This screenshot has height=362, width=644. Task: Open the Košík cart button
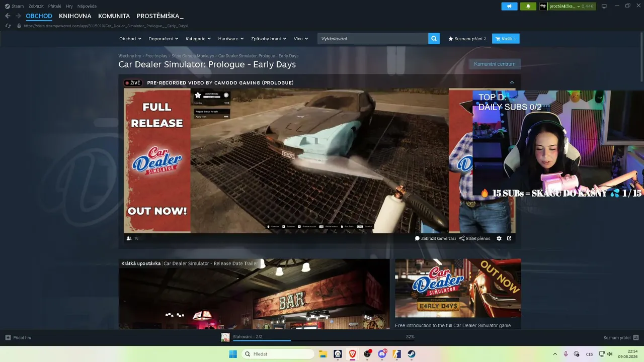click(506, 39)
